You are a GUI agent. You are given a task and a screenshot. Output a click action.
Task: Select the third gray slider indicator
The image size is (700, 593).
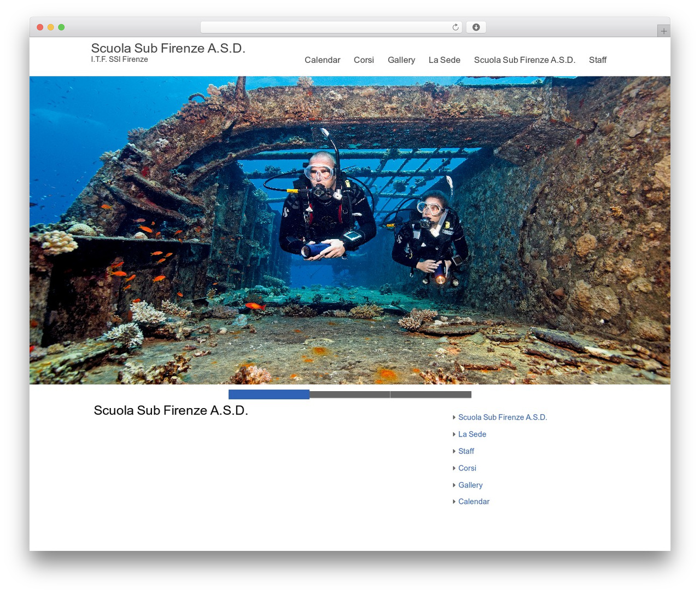pos(431,394)
